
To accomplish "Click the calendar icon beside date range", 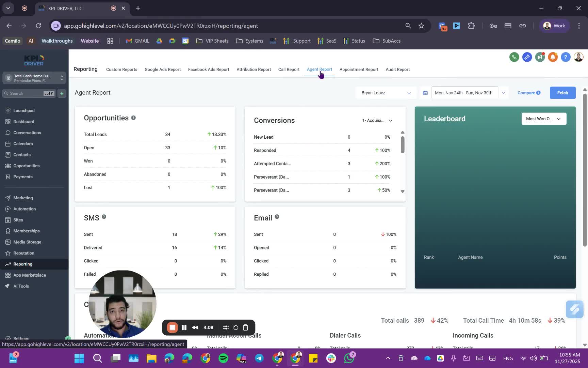I will (425, 93).
